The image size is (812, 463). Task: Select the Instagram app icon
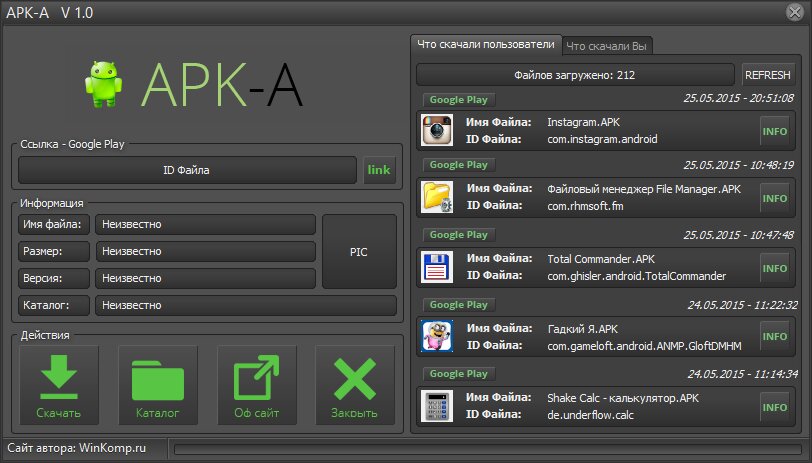point(437,131)
